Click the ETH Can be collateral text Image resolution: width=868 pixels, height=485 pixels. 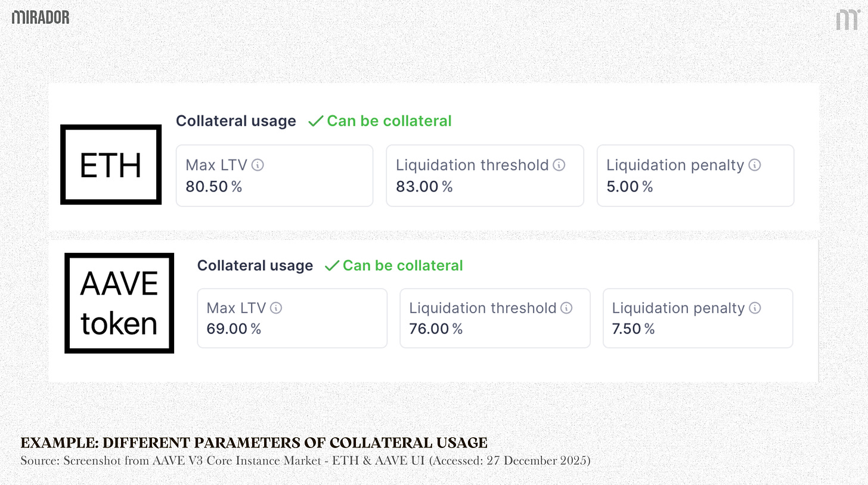tap(389, 121)
